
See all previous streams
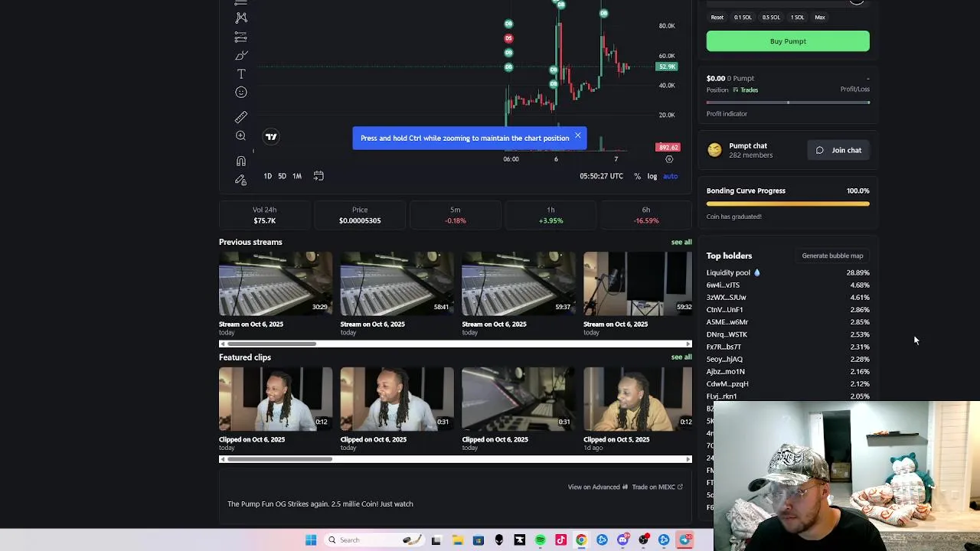pyautogui.click(x=681, y=242)
